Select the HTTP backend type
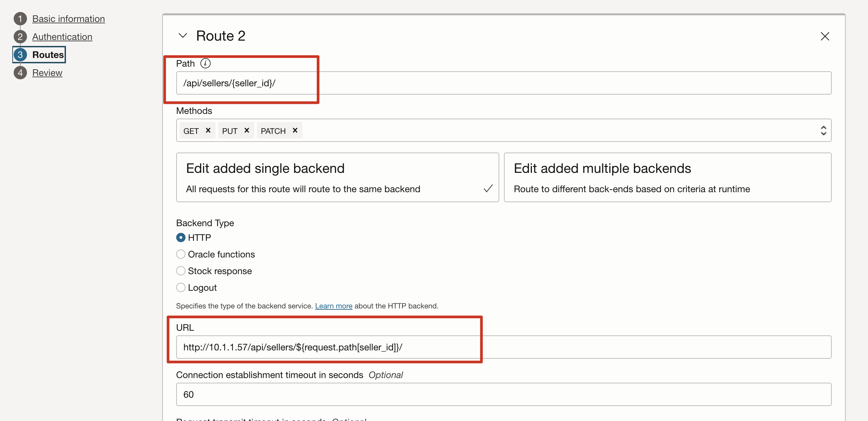868x421 pixels. coord(181,237)
